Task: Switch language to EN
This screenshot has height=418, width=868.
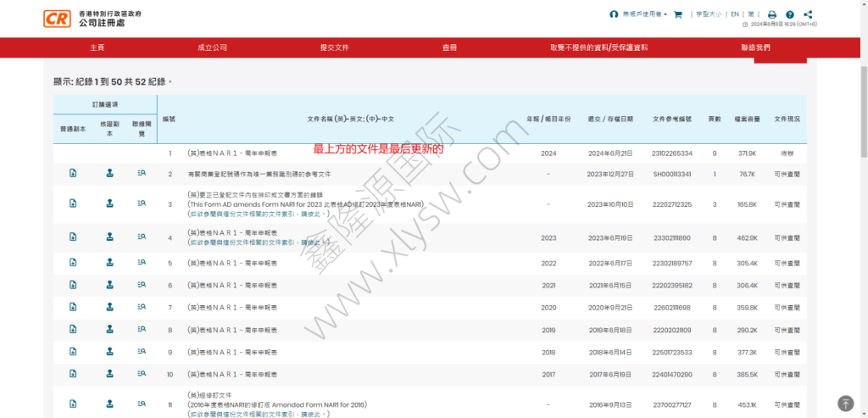Action: point(735,14)
